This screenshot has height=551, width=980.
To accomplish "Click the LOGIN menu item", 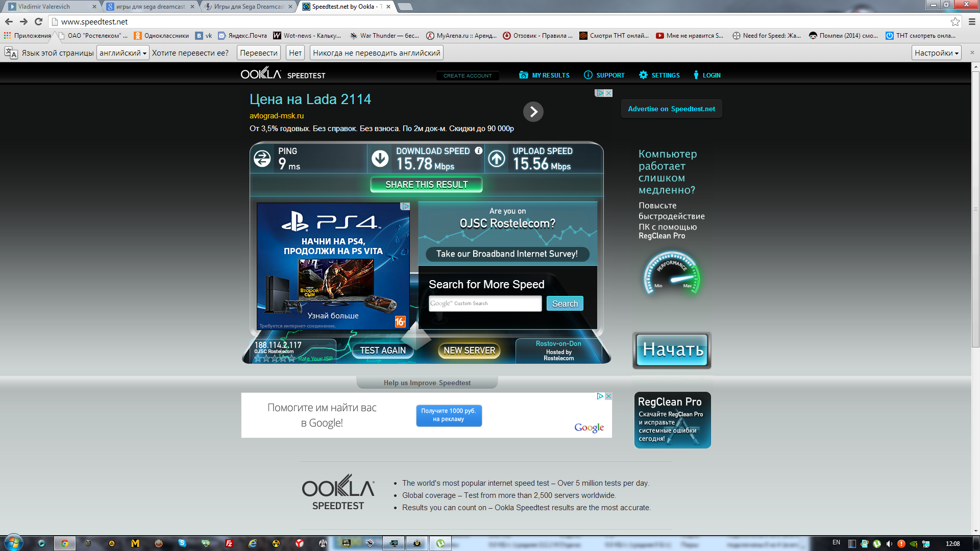I will (x=707, y=75).
